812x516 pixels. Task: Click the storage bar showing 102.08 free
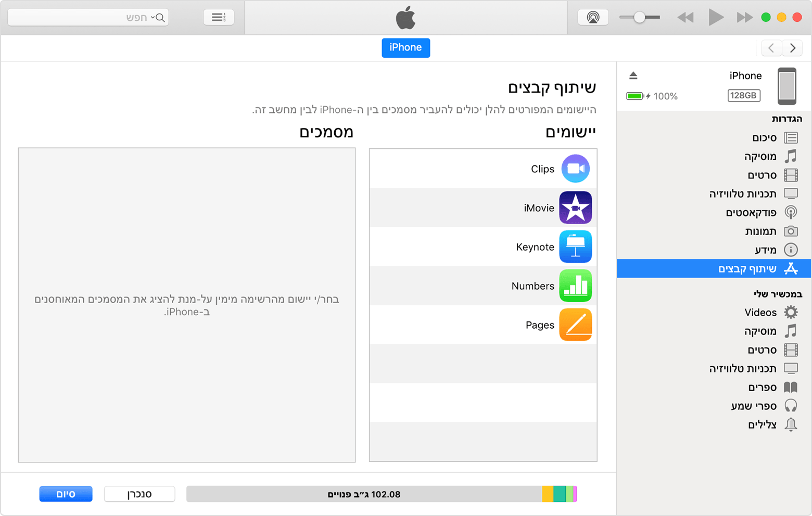click(382, 494)
